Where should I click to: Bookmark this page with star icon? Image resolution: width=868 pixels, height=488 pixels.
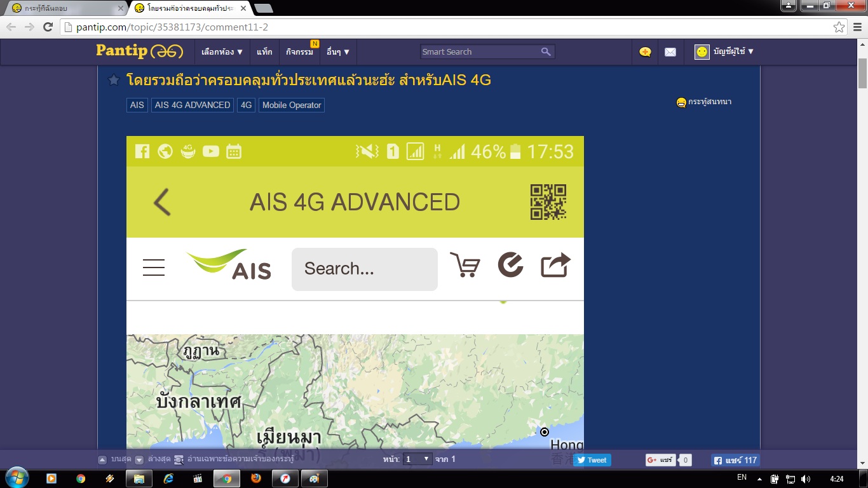[x=839, y=27]
